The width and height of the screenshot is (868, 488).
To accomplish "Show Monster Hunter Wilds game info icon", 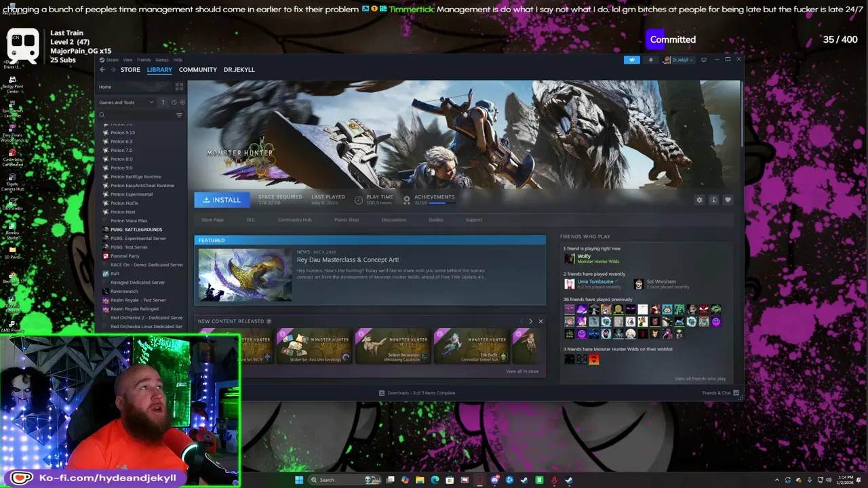I will (x=713, y=200).
